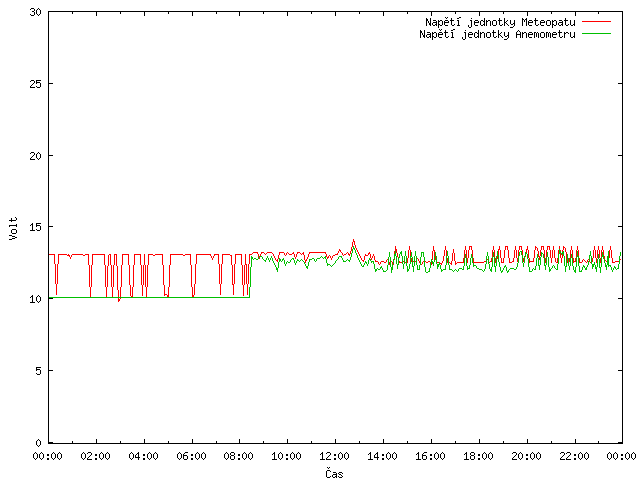Click the y-axis value 0
This screenshot has width=640, height=480.
38,443
